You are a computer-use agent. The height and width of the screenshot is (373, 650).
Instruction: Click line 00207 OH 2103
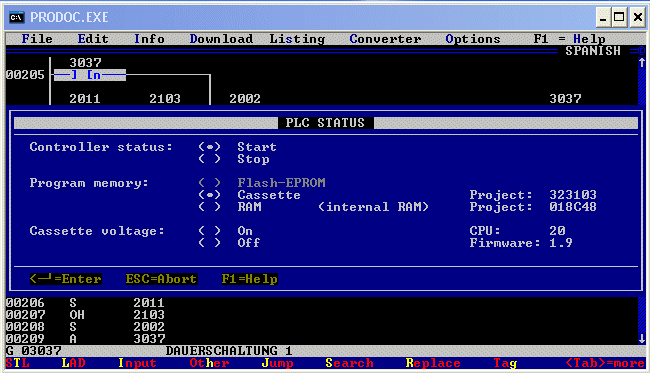[x=85, y=315]
